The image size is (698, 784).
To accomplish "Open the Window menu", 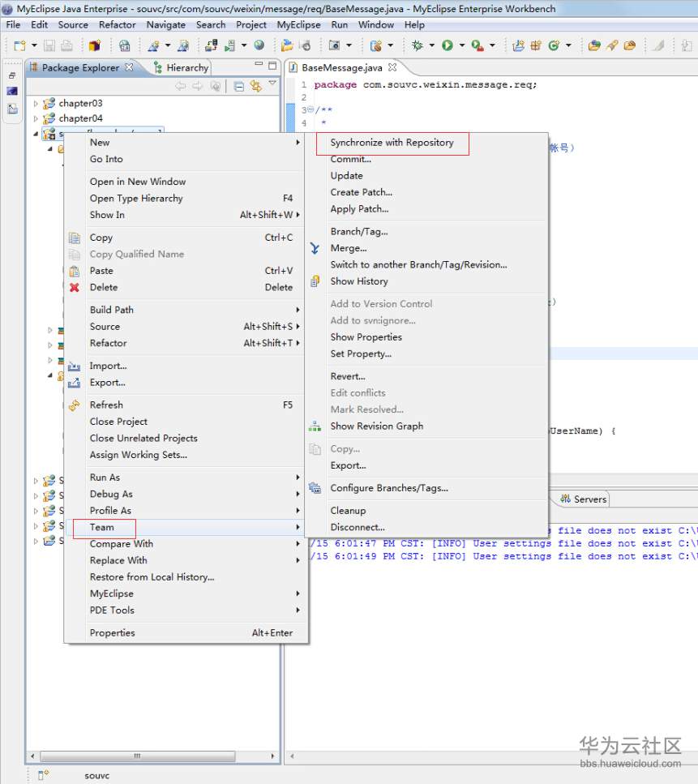I will (x=375, y=24).
